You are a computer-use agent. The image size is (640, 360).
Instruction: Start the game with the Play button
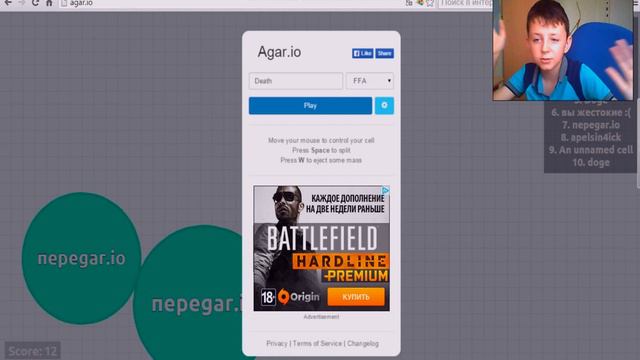tap(310, 106)
